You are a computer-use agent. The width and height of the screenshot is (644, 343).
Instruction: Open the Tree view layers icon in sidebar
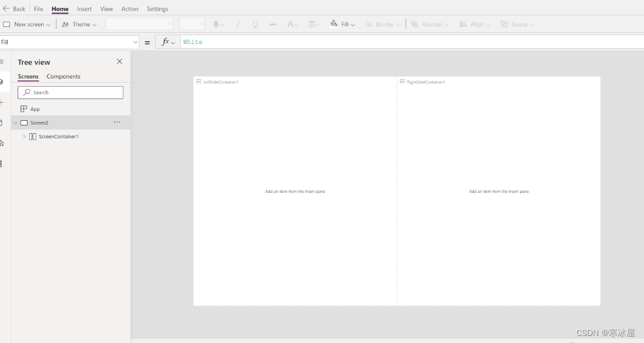coord(2,81)
